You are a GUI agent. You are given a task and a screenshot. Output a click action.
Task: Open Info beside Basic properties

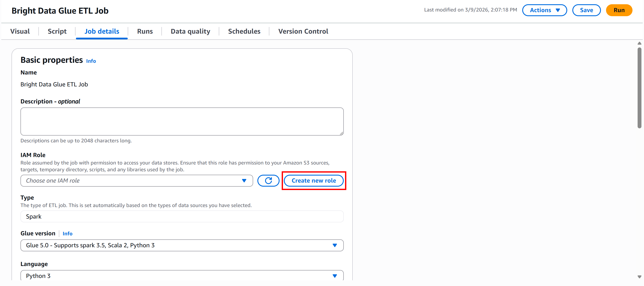tap(91, 61)
